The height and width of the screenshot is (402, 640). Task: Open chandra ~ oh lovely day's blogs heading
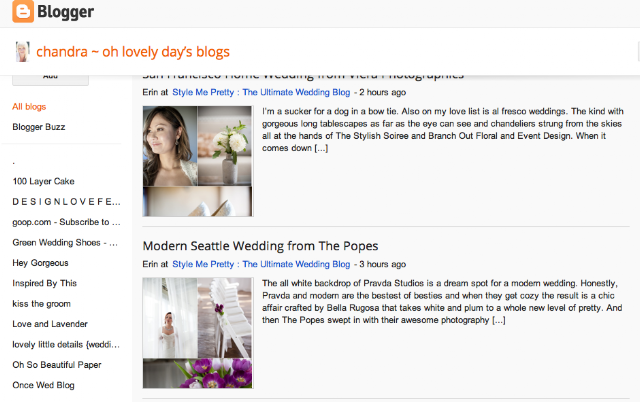tap(133, 52)
